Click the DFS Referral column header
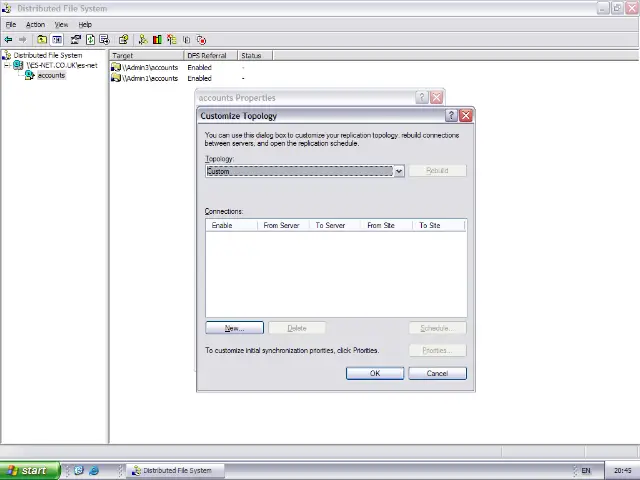The width and height of the screenshot is (640, 480). [x=211, y=56]
